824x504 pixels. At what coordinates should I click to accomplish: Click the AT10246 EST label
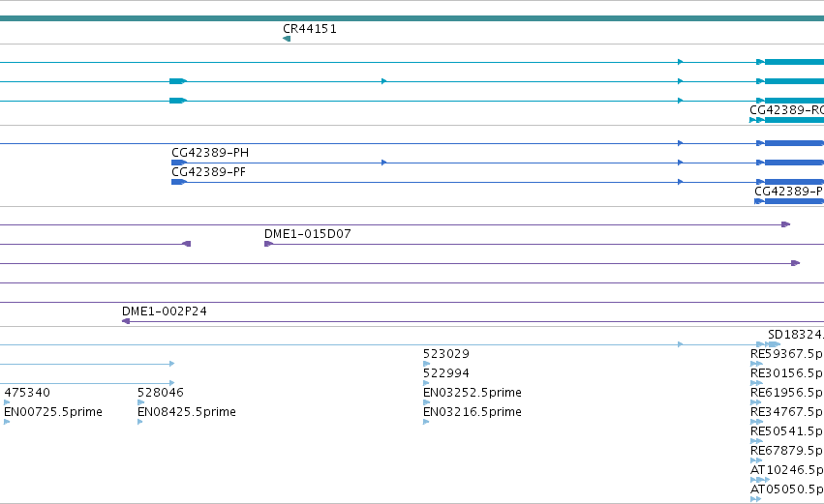(786, 470)
